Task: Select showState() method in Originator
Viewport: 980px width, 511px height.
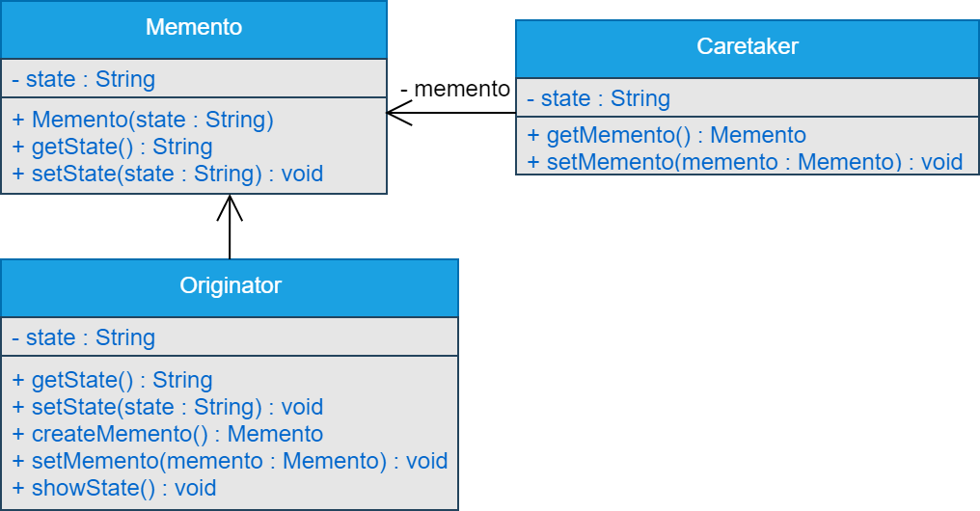Action: [x=114, y=488]
